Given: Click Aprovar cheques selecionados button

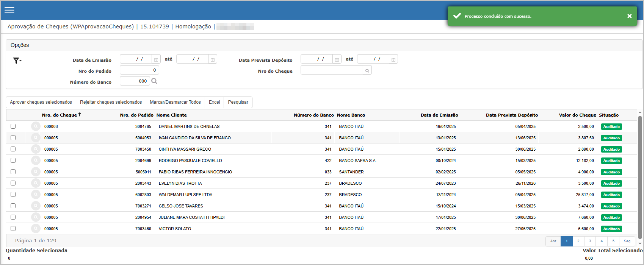Looking at the screenshot, I should point(41,102).
